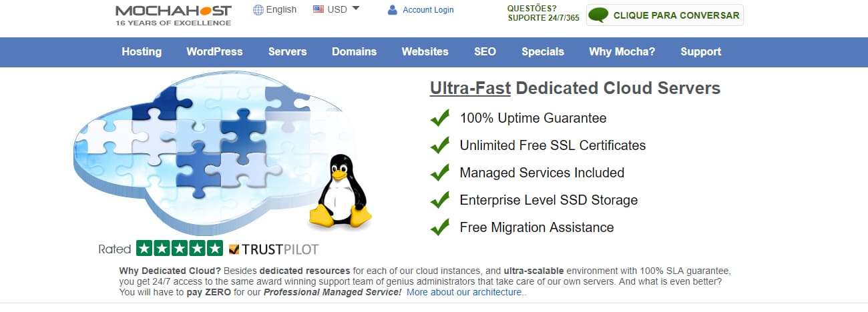
Task: Expand the Hosting menu
Action: [x=142, y=51]
